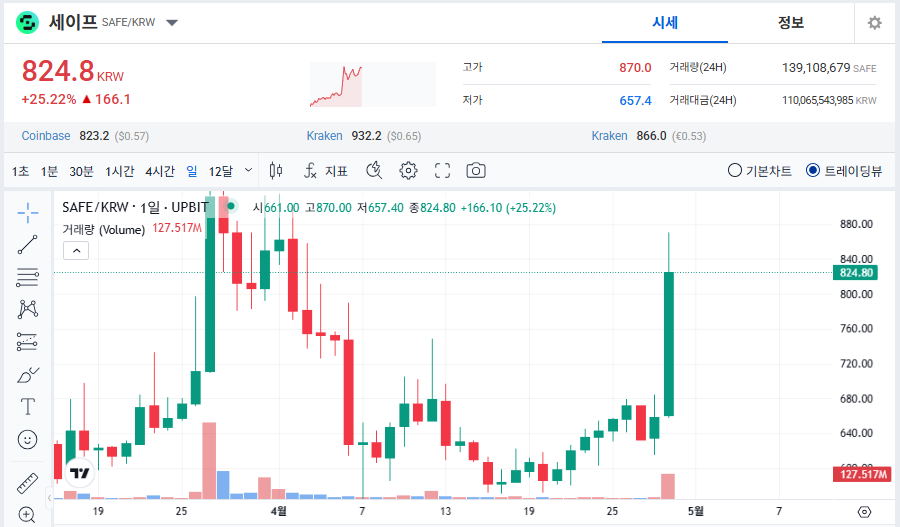This screenshot has width=900, height=527.
Task: Select the 30분 interval
Action: 81,171
